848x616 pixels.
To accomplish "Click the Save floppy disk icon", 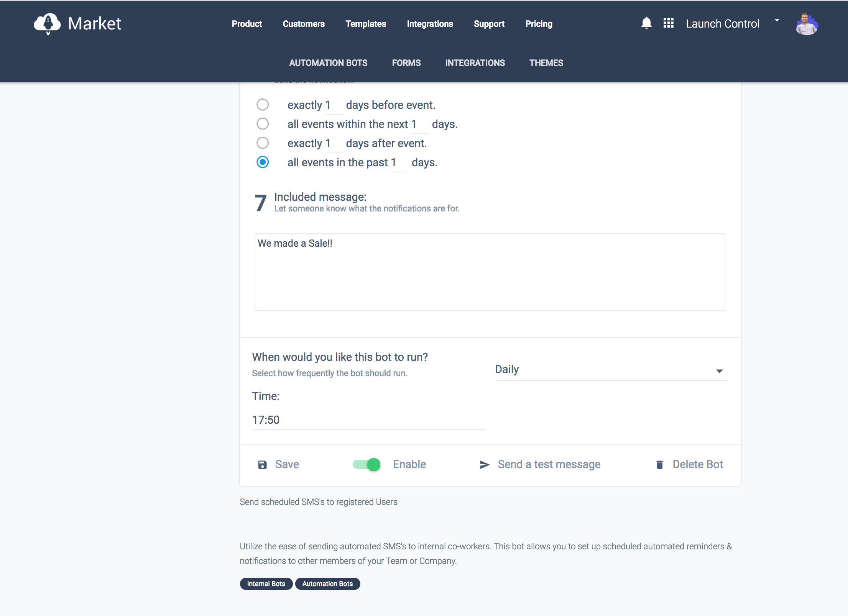I will pos(263,465).
